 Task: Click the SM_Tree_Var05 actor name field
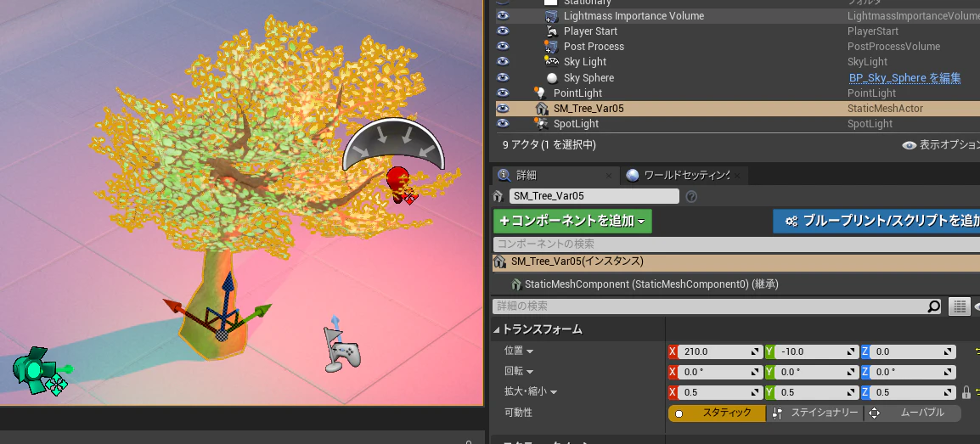[594, 196]
